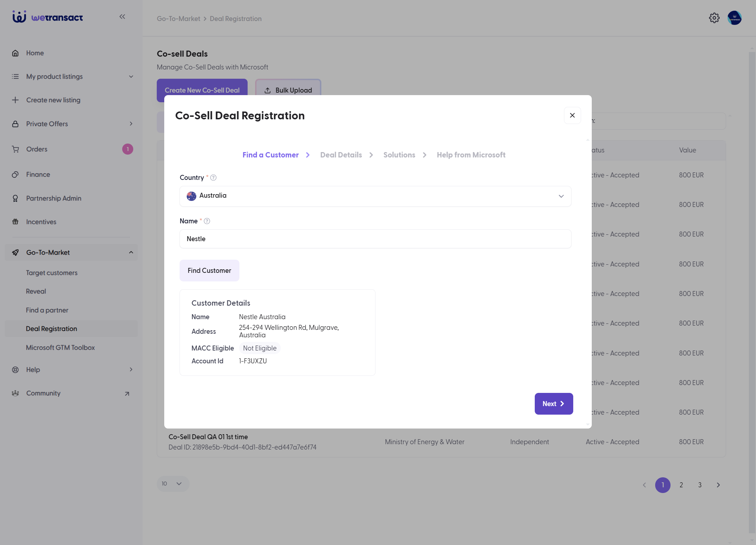Select the Help from Microsoft step
This screenshot has height=545, width=756.
[x=471, y=155]
